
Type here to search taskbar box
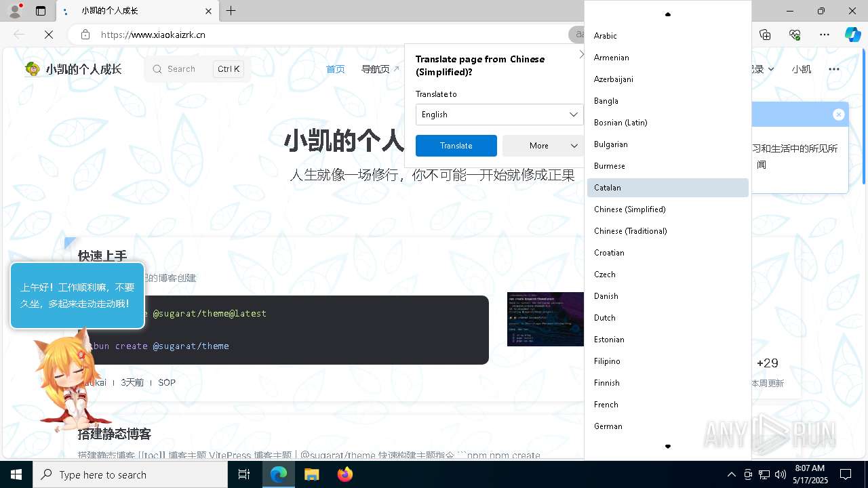(130, 474)
